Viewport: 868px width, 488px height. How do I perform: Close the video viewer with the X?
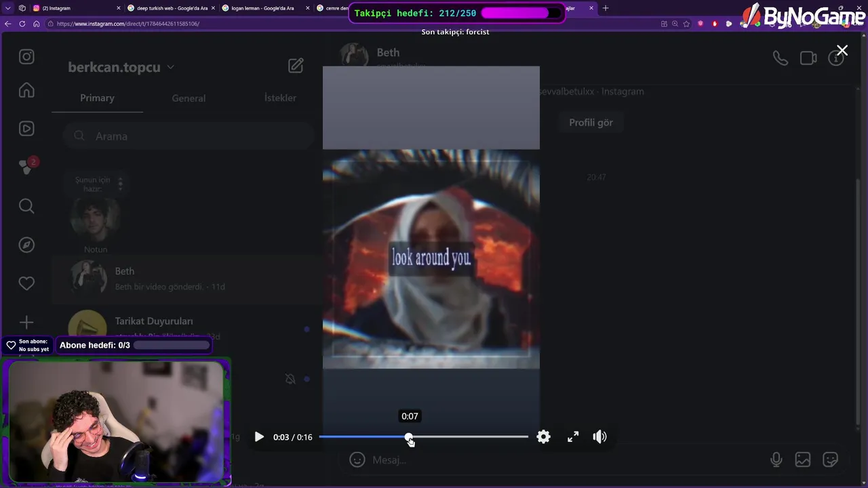tap(842, 51)
